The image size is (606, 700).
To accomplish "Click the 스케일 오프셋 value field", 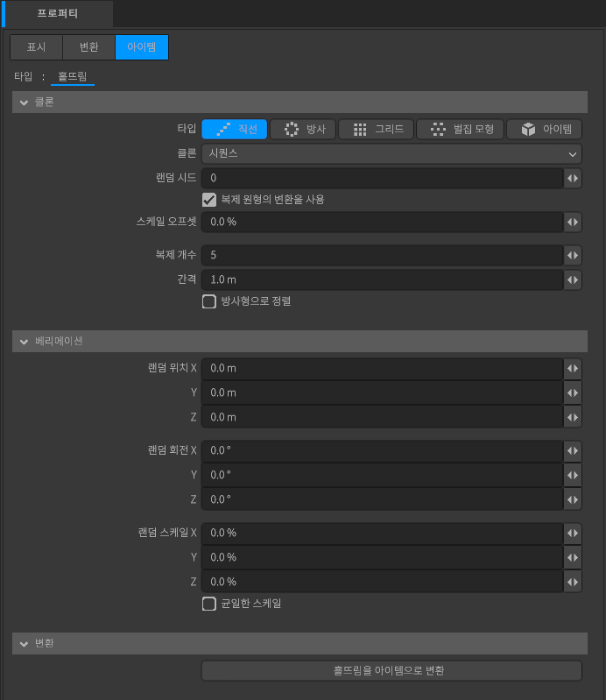I will point(381,223).
